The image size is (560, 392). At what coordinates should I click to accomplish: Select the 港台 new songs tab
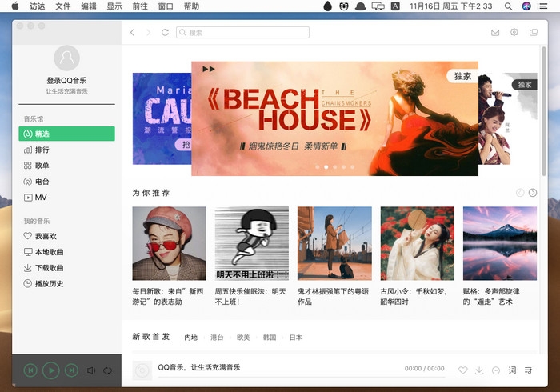[217, 338]
